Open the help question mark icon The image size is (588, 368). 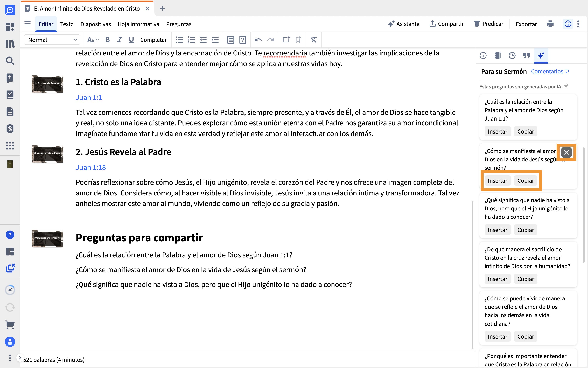[10, 235]
